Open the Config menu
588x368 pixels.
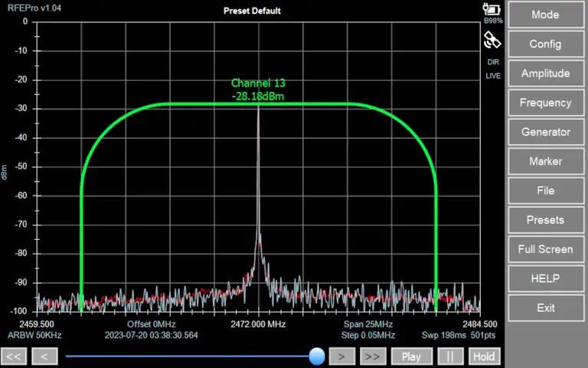[x=545, y=44]
